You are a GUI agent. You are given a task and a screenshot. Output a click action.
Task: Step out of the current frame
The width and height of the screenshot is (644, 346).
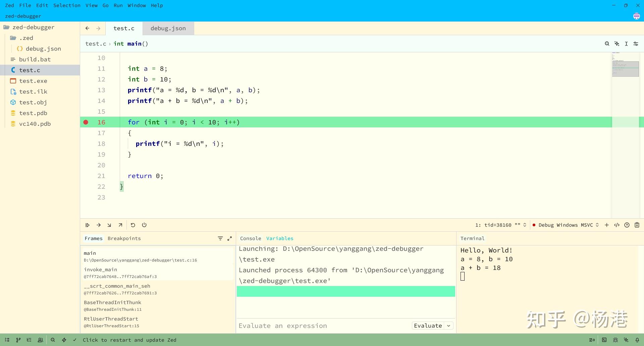point(120,225)
